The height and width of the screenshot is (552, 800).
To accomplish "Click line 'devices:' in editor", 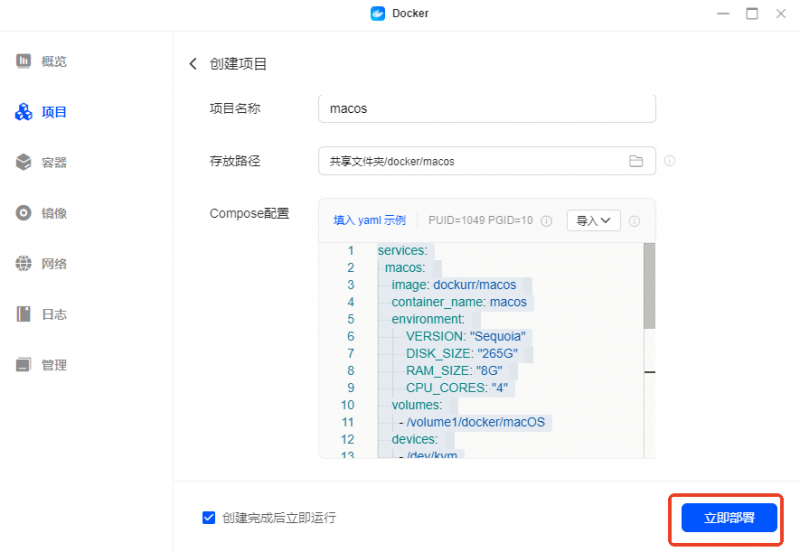I will [414, 439].
